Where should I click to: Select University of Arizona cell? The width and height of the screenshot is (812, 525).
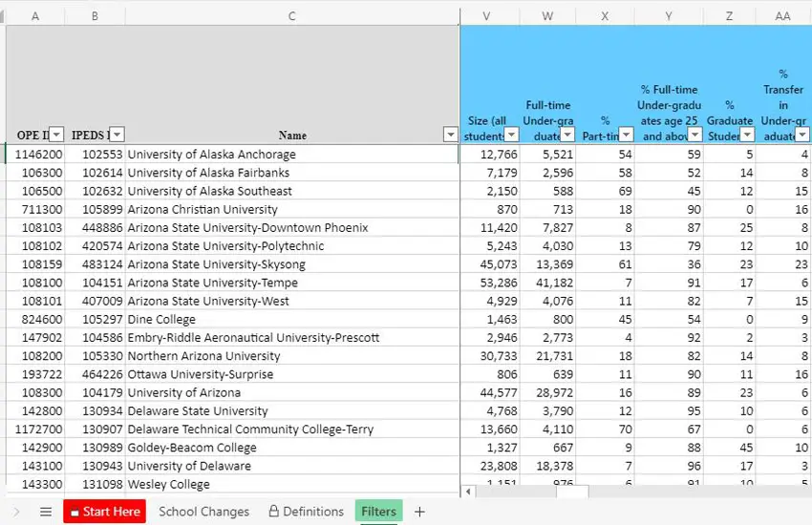292,392
